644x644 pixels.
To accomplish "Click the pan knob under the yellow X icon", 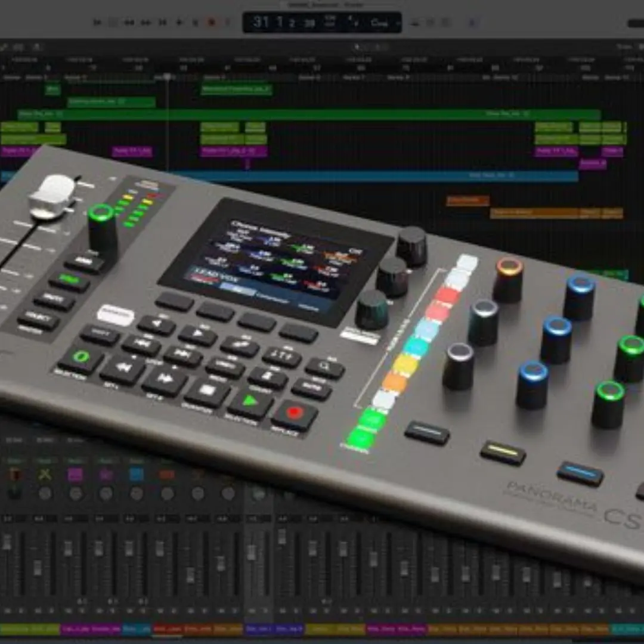I will click(45, 493).
